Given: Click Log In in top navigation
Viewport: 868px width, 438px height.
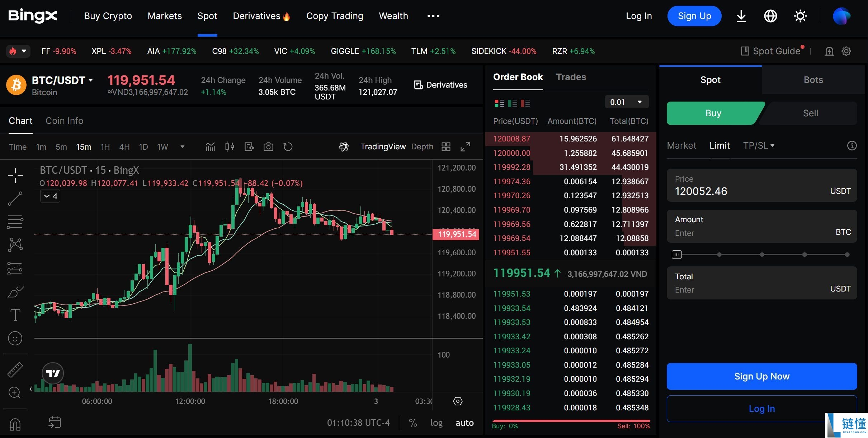Looking at the screenshot, I should [x=639, y=16].
